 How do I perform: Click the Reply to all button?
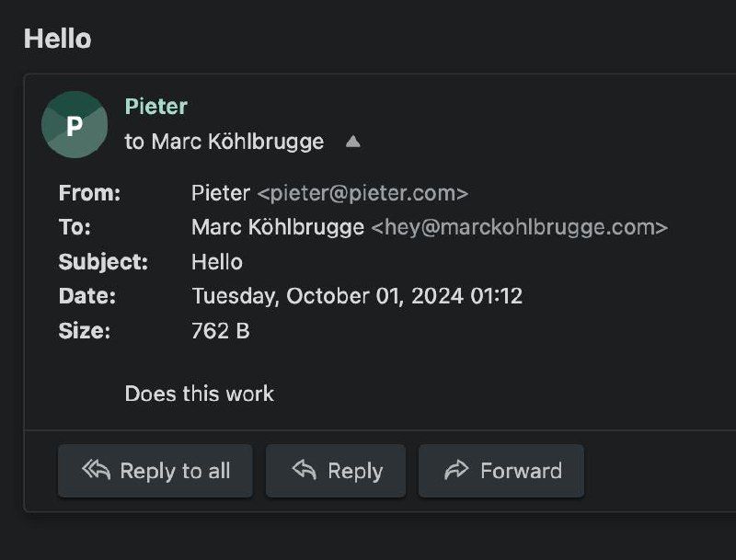(x=155, y=471)
